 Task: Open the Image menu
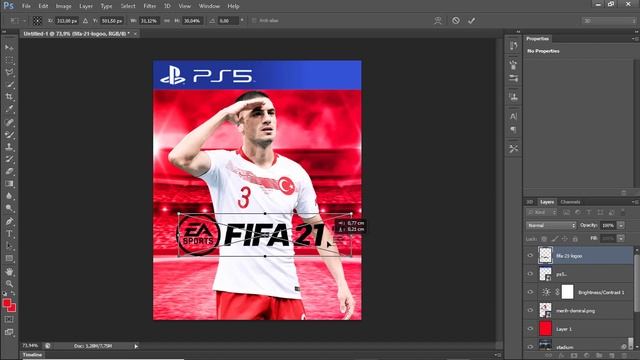pos(63,6)
